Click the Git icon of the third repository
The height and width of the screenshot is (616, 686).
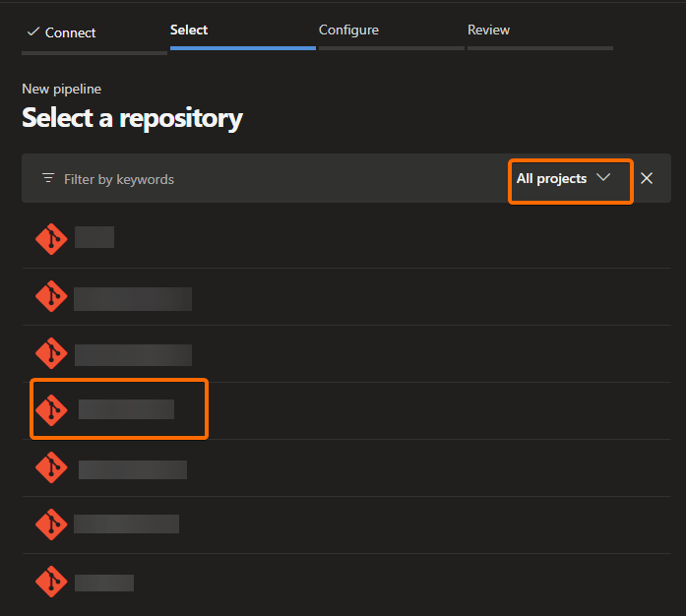click(x=50, y=353)
